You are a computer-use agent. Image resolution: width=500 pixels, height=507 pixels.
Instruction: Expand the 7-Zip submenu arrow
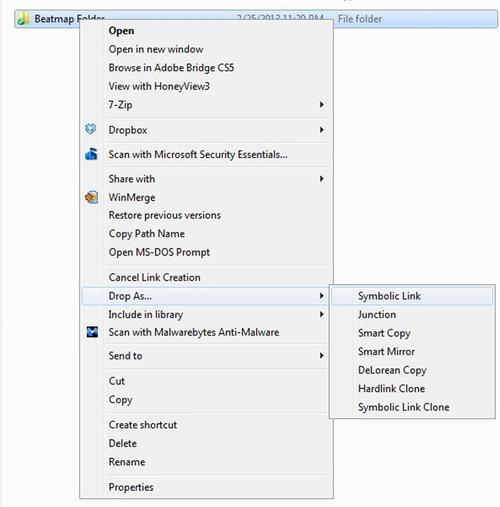click(321, 105)
